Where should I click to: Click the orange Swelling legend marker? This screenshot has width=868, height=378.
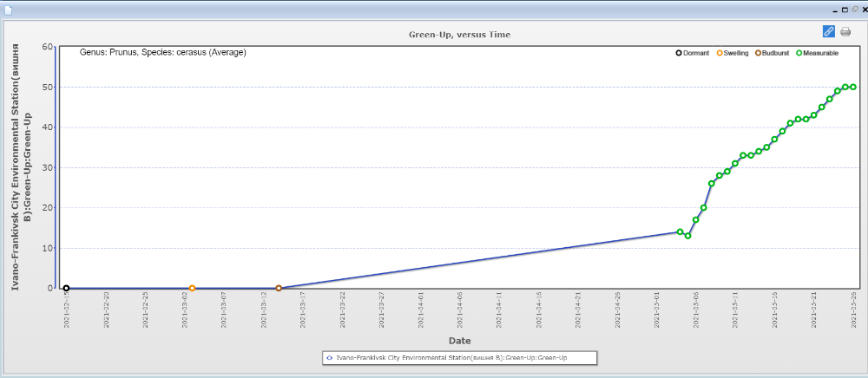[x=719, y=54]
